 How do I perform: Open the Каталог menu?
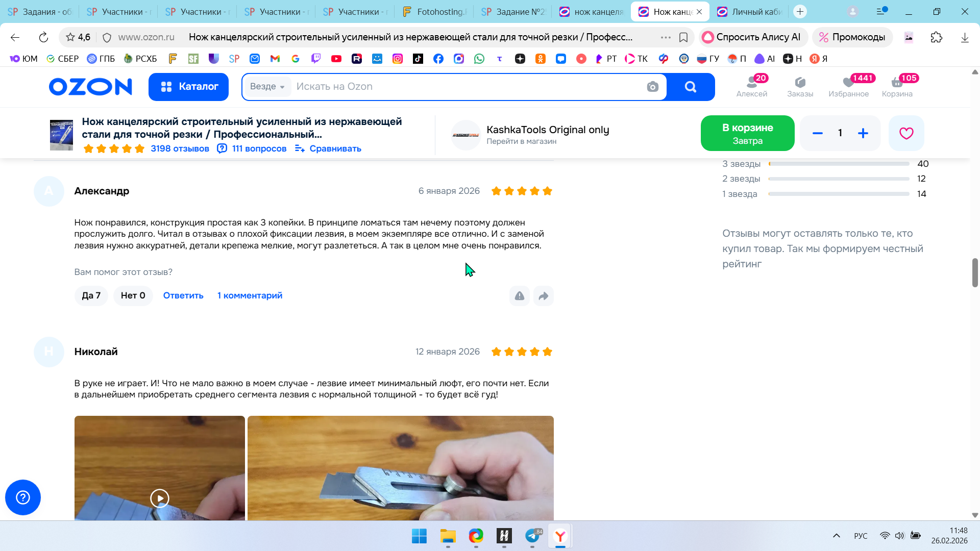[188, 87]
